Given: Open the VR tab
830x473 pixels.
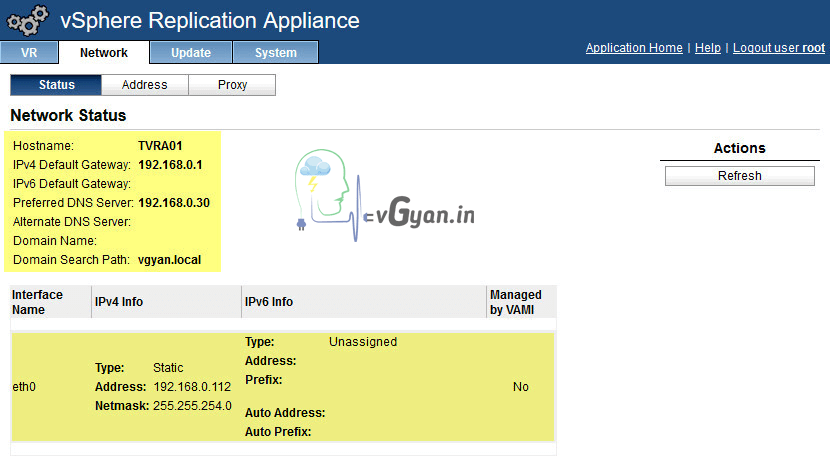Looking at the screenshot, I should click(x=29, y=53).
